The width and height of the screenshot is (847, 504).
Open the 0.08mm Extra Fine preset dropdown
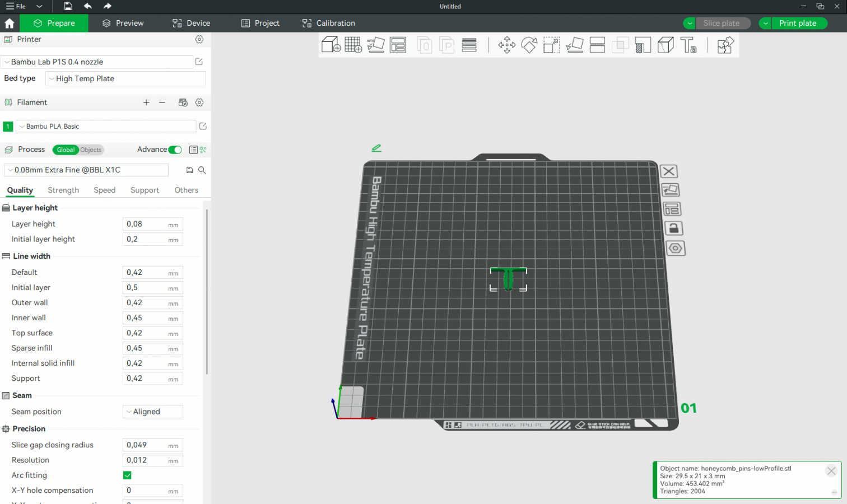click(x=86, y=170)
